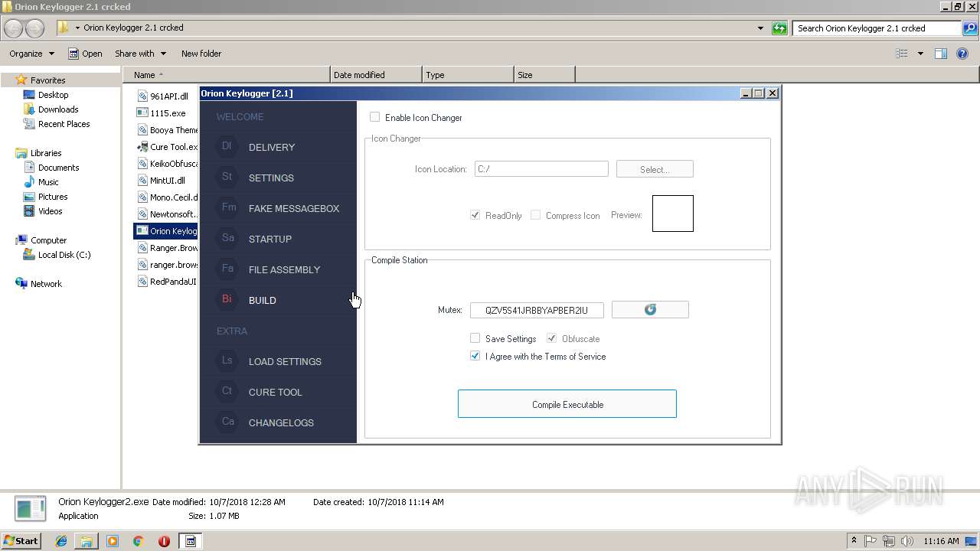Open the Explorer help question mark icon

(962, 54)
